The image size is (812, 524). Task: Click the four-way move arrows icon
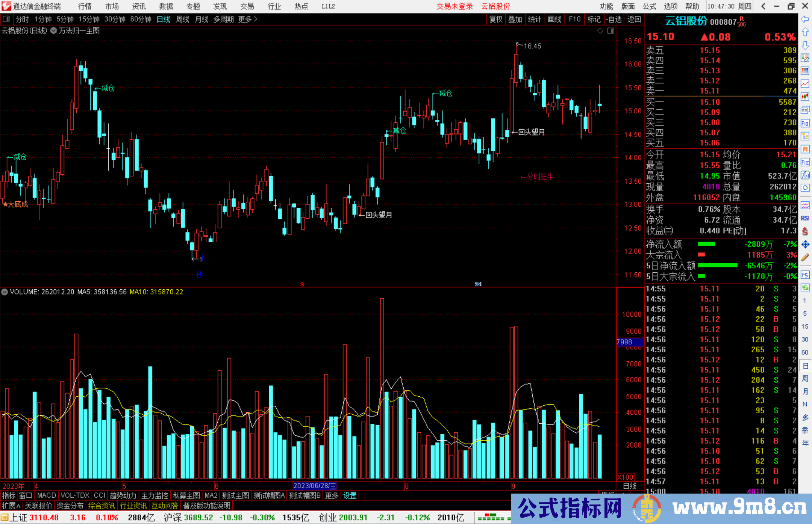[x=805, y=245]
